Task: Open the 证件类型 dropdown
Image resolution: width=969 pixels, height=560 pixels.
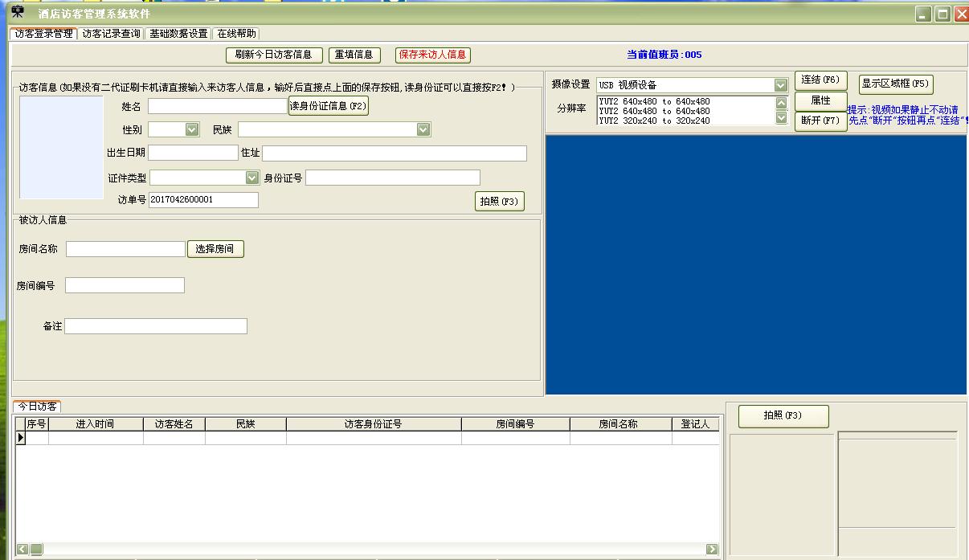Action: point(252,178)
